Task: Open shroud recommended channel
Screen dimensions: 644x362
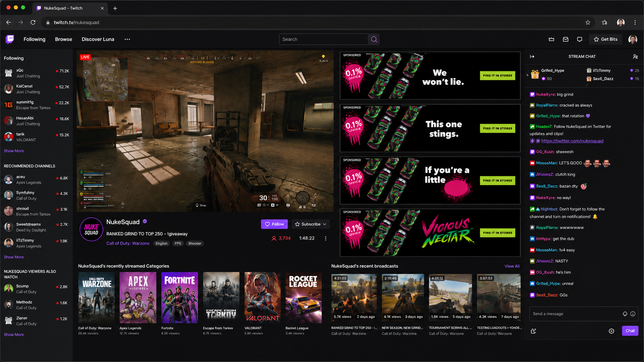Action: [37, 211]
